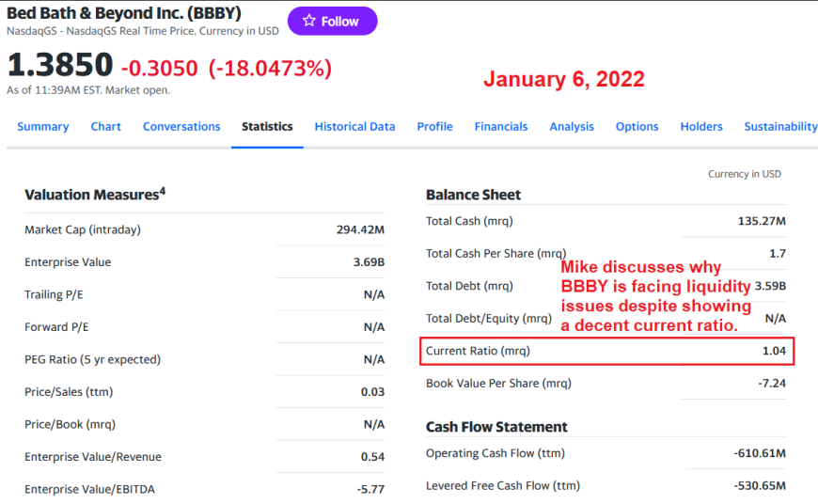This screenshot has height=504, width=818.
Task: Click the 3.59B total debt value
Action: (x=770, y=286)
